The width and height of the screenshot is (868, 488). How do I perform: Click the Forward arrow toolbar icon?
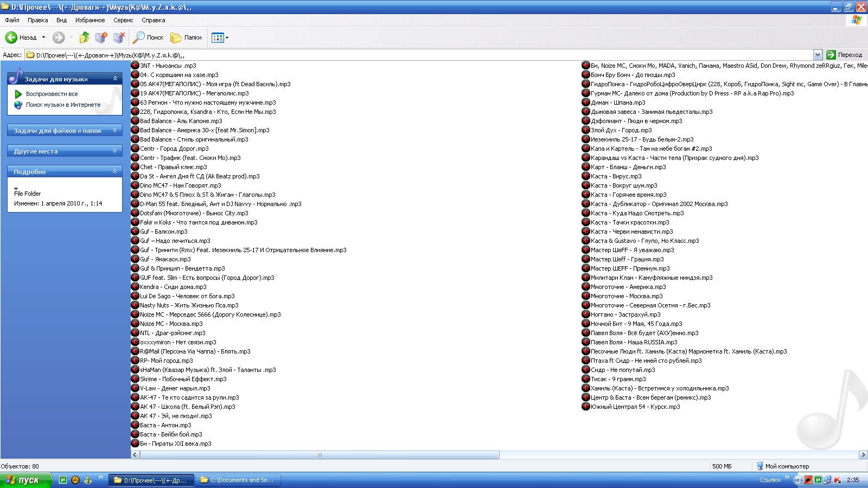(x=59, y=37)
